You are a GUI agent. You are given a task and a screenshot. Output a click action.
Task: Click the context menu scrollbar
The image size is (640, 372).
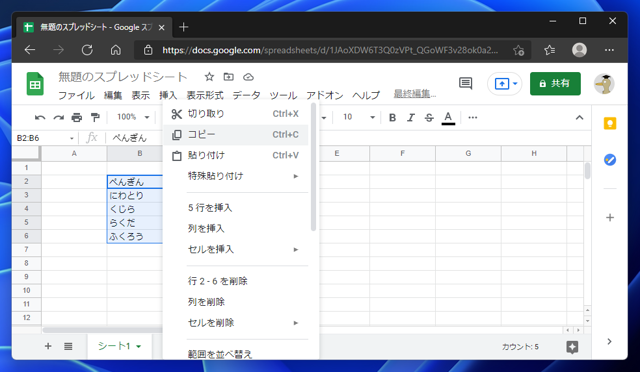click(x=313, y=167)
